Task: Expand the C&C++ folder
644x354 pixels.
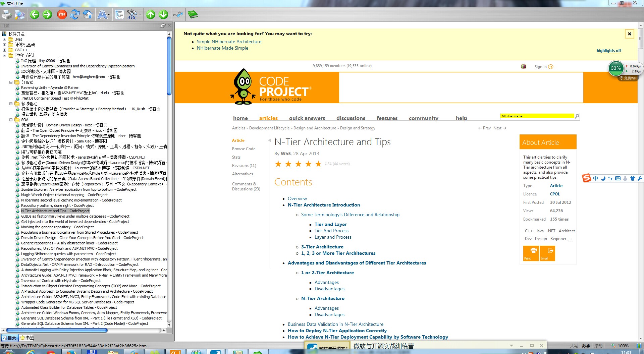Action: pos(4,50)
